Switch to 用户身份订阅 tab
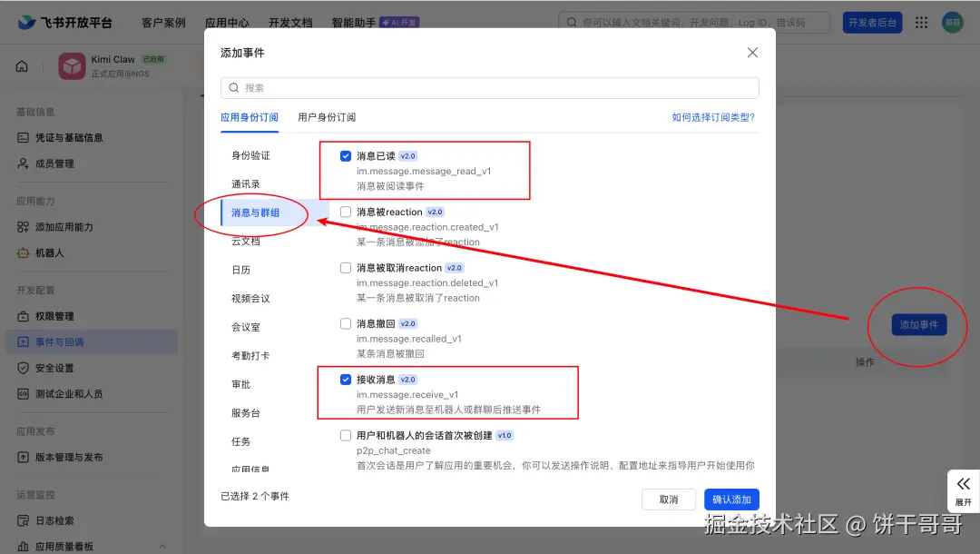 point(327,117)
